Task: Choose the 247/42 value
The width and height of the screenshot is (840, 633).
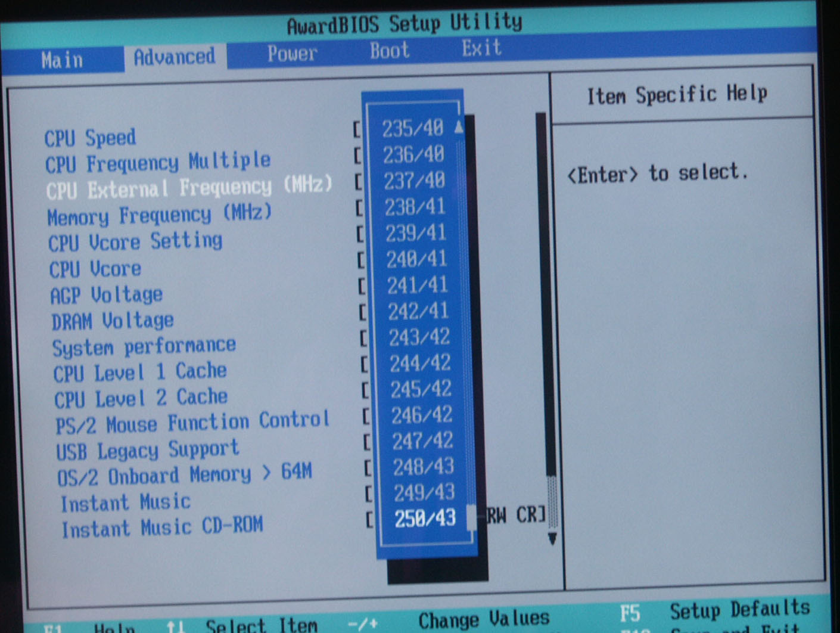Action: pyautogui.click(x=423, y=441)
